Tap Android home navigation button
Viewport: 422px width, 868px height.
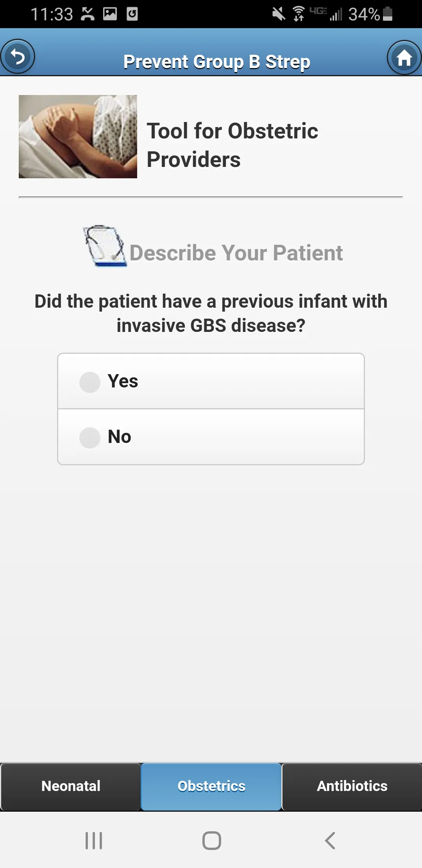[211, 840]
